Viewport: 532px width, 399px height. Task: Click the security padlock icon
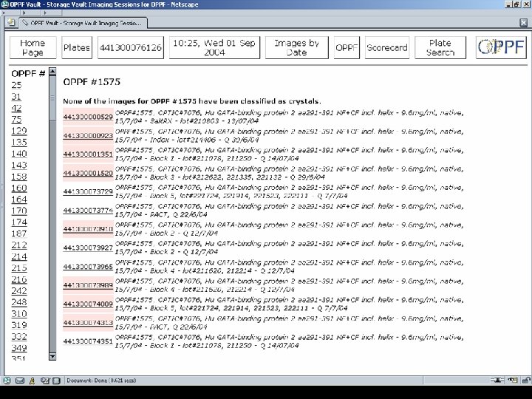click(x=526, y=380)
